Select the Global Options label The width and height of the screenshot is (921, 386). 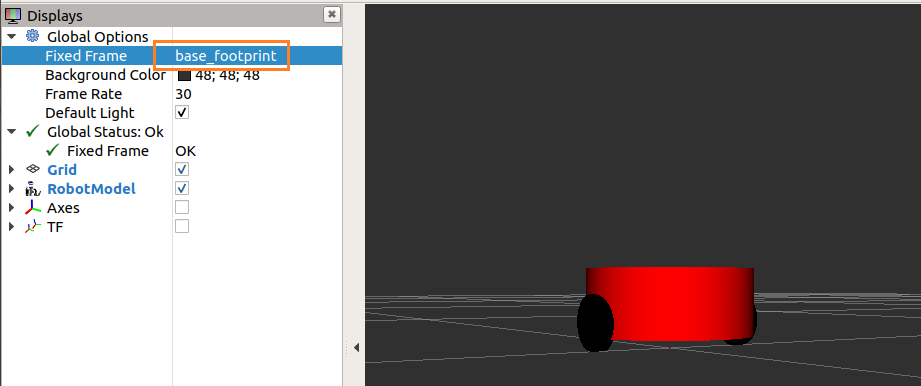coord(98,36)
